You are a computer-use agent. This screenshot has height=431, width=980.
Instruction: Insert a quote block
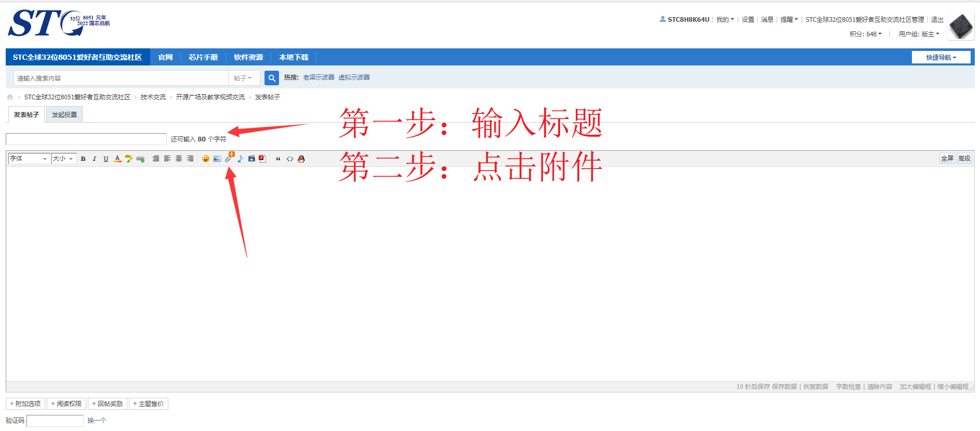(x=279, y=159)
